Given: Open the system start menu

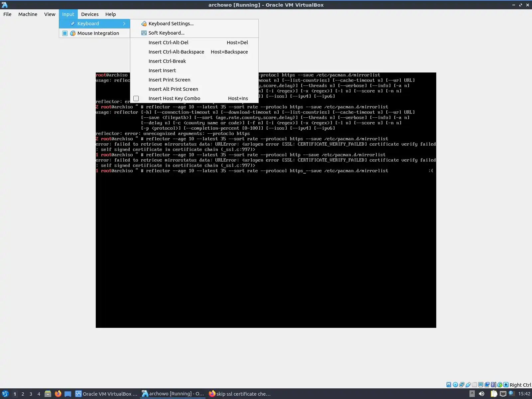Looking at the screenshot, I should pyautogui.click(x=5, y=394).
